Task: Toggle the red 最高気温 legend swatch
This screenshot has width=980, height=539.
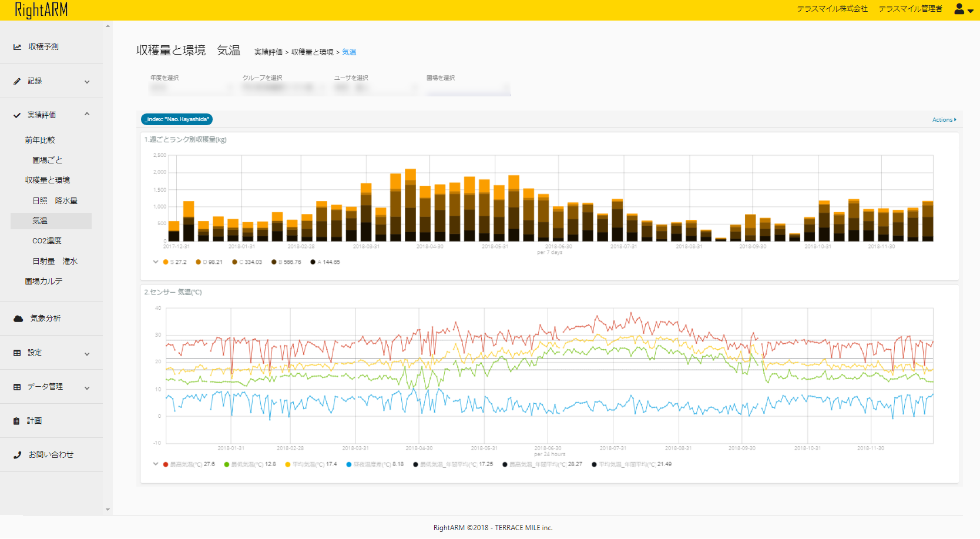Action: (x=166, y=464)
